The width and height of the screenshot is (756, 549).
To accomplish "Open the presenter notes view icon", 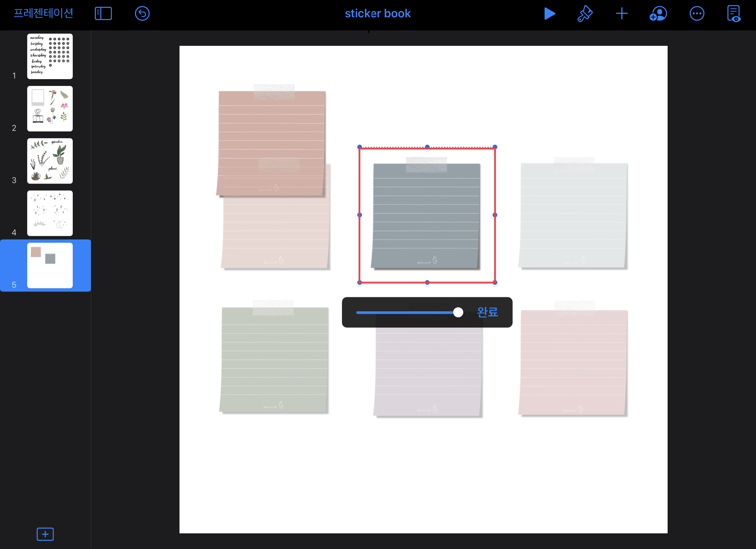I will [734, 14].
